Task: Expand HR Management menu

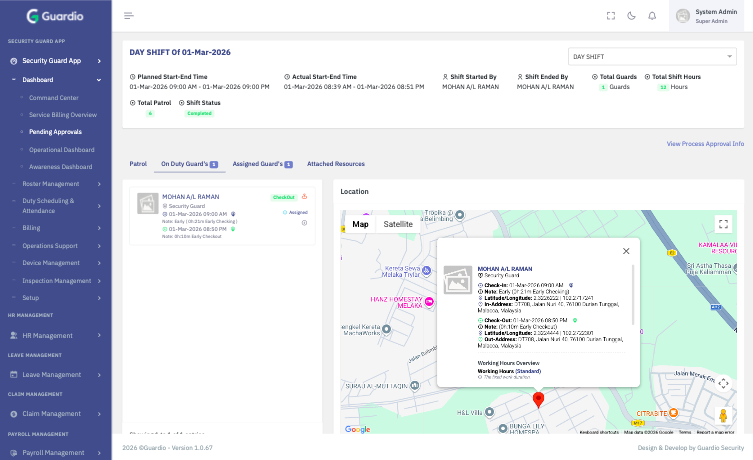Action: (x=56, y=336)
